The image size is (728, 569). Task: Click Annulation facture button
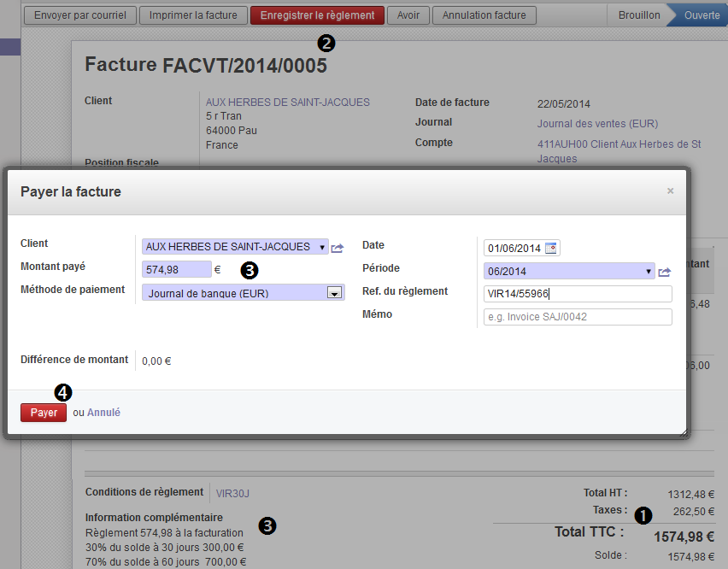click(484, 15)
